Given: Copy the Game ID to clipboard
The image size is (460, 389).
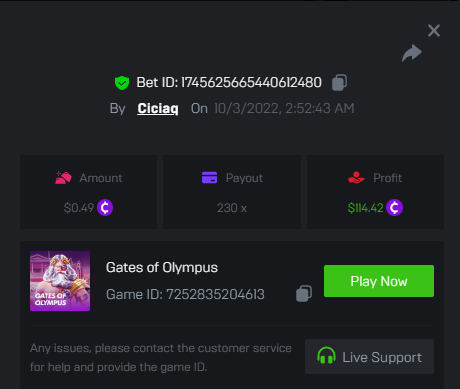Looking at the screenshot, I should pos(304,294).
